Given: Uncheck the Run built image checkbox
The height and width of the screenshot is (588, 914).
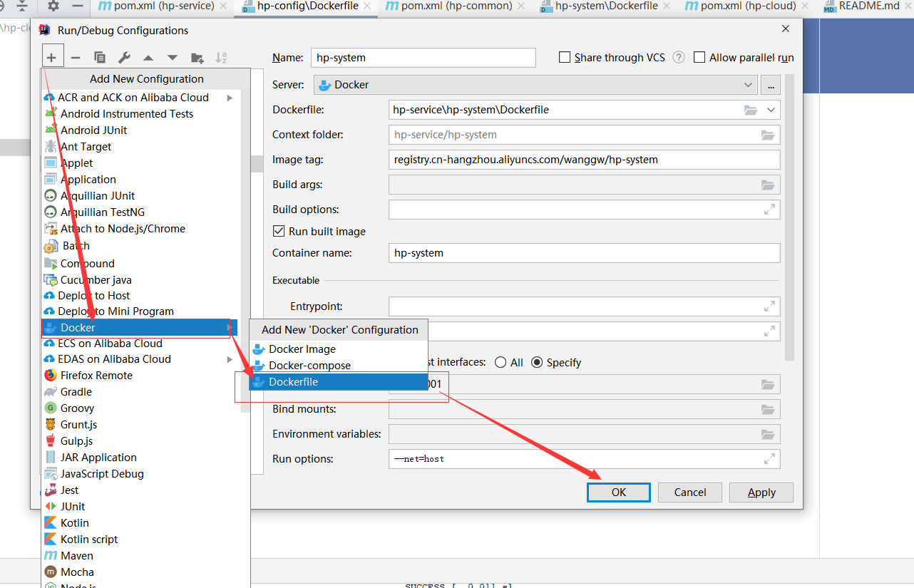Looking at the screenshot, I should [x=279, y=231].
